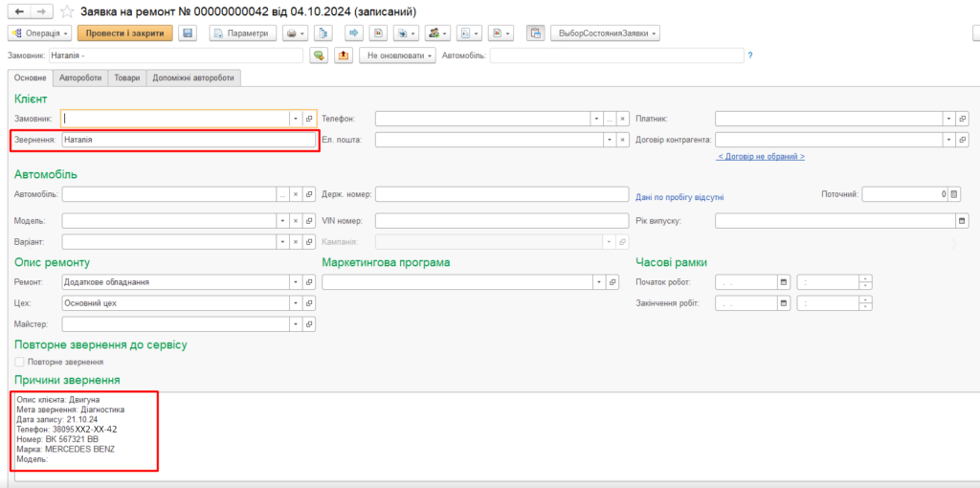Open the Операція menu
Viewport: 980px width, 488px height.
click(38, 33)
